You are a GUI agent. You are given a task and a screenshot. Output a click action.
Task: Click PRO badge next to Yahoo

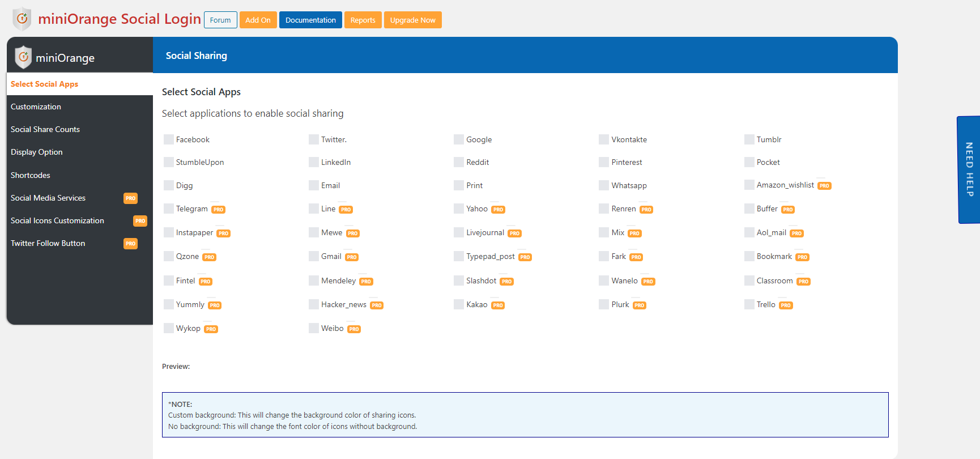pos(498,210)
